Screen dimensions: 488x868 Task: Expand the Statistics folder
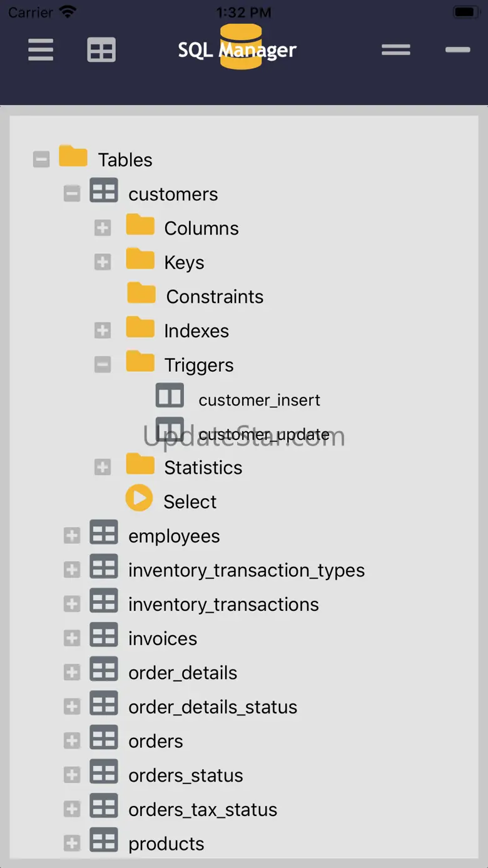pos(103,467)
